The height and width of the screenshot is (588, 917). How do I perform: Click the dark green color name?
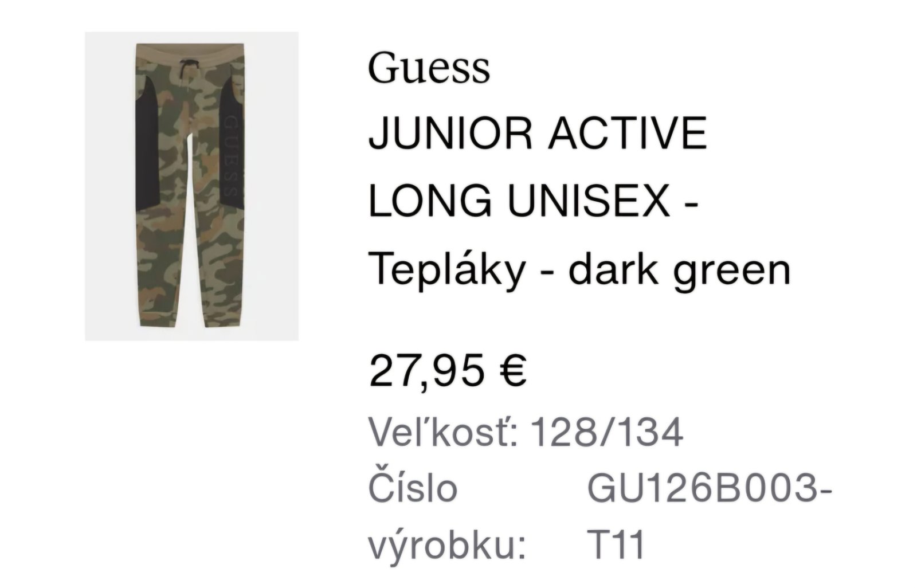pyautogui.click(x=680, y=269)
